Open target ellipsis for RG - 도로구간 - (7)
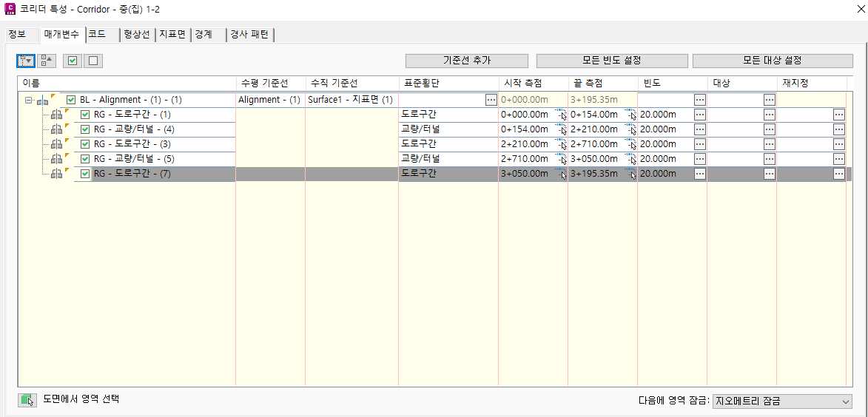 pos(770,174)
